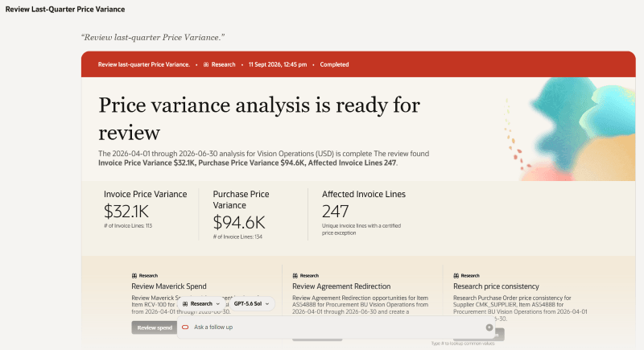Screen dimensions: 644x350
Task: Click '# of Invoice Lines: 134' text
Action: click(x=237, y=237)
